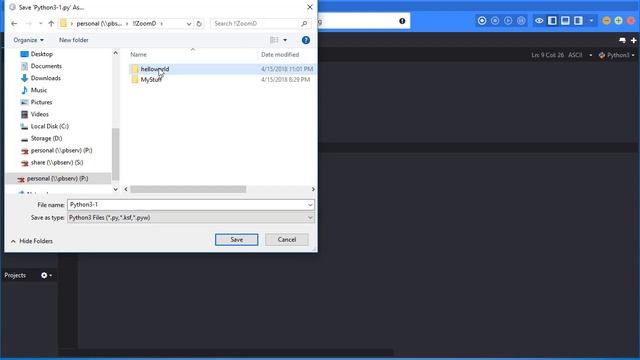This screenshot has height=360, width=640.
Task: Go forward in save dialog navigation
Action: [x=29, y=24]
